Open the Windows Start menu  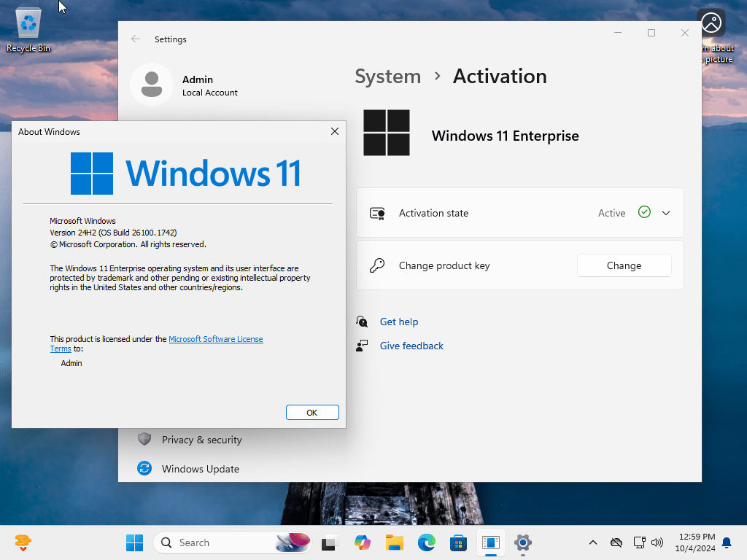click(x=134, y=542)
